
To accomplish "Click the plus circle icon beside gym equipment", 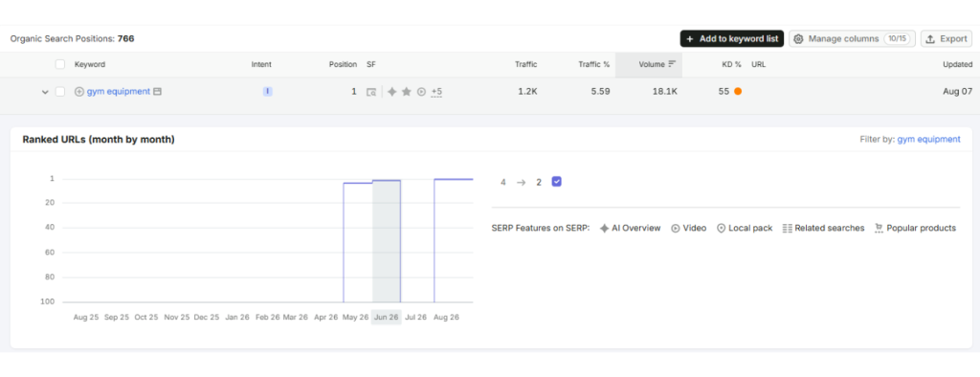I will coord(78,92).
